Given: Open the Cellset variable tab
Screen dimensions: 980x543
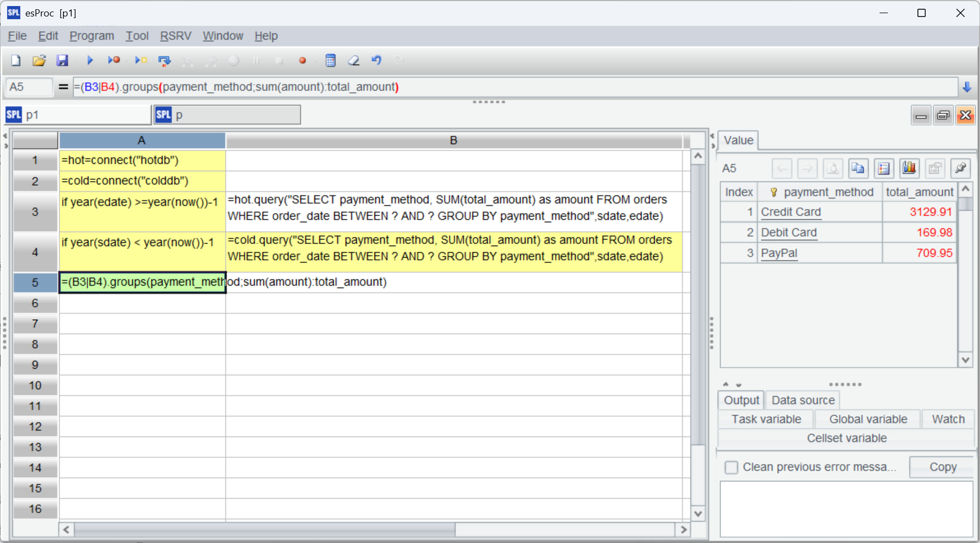Looking at the screenshot, I should tap(846, 438).
